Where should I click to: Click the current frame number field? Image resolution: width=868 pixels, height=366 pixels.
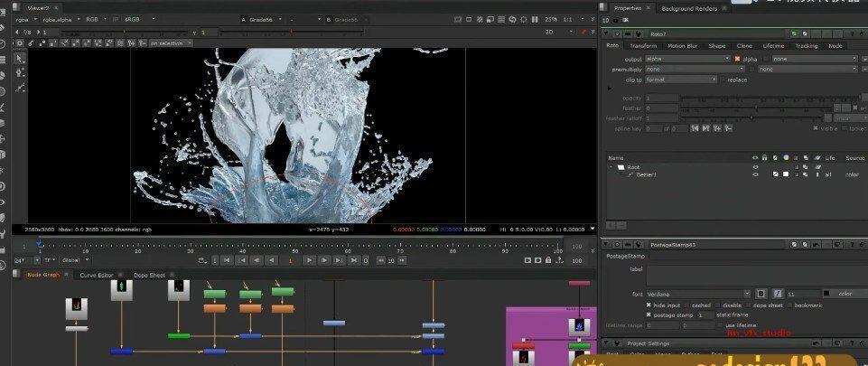click(x=290, y=259)
